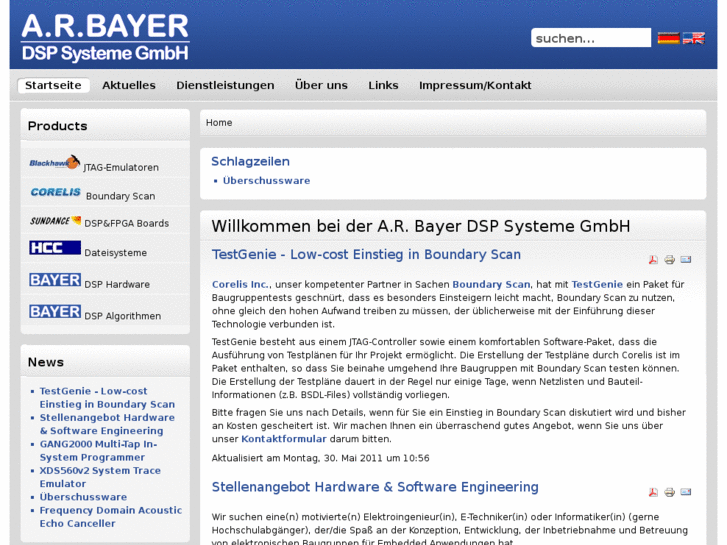
Task: Open DSP Algorithmen product link
Action: point(123,316)
